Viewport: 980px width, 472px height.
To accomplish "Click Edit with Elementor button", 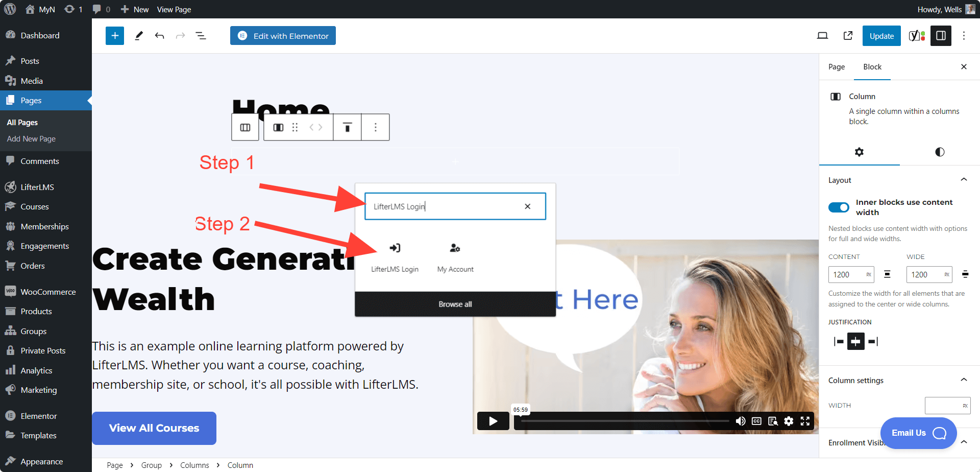I will click(x=283, y=36).
